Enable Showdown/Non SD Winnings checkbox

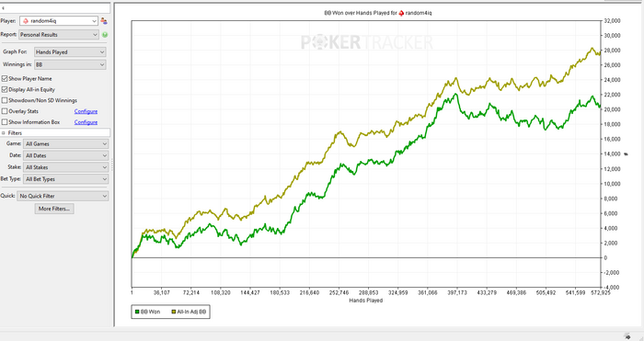(5, 100)
